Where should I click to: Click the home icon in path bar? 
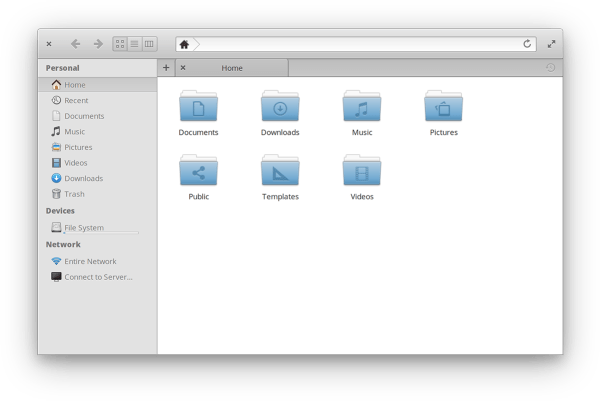click(x=184, y=44)
